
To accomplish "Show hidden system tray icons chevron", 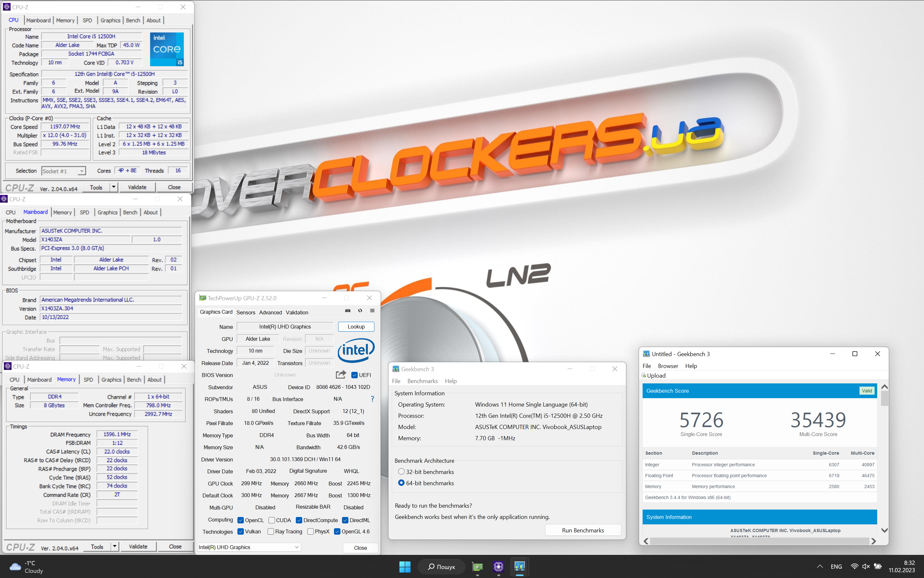I will click(x=820, y=566).
